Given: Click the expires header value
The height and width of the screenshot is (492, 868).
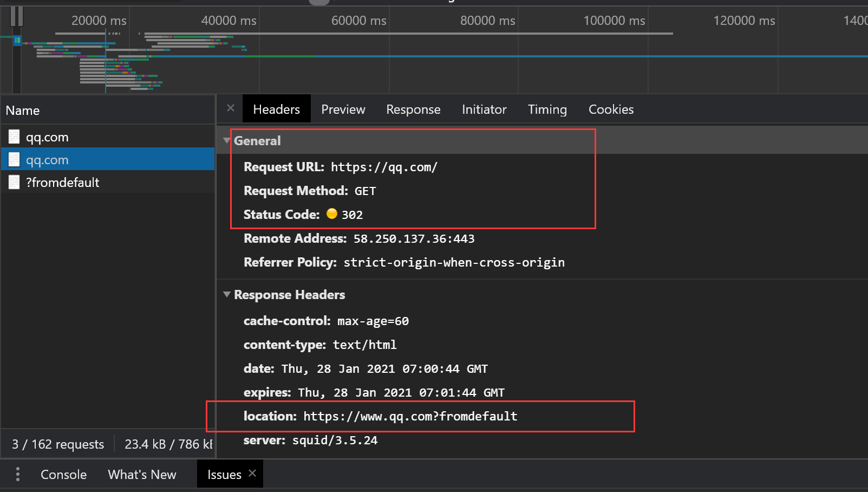Looking at the screenshot, I should (401, 392).
